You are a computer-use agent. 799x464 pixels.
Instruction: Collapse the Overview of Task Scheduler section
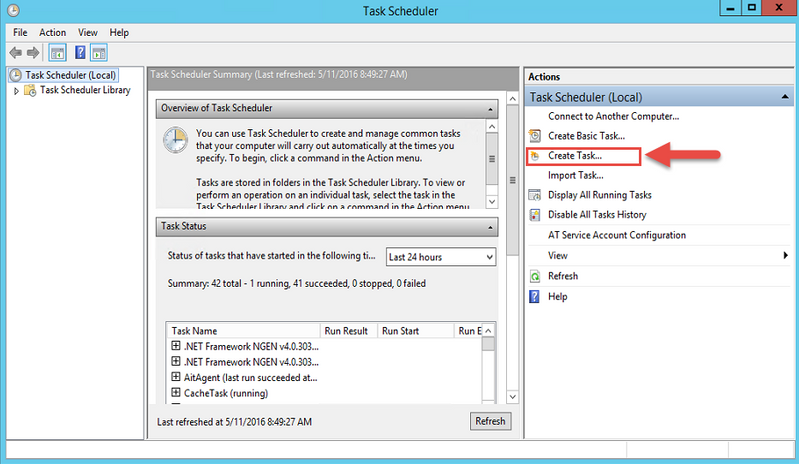coord(490,109)
